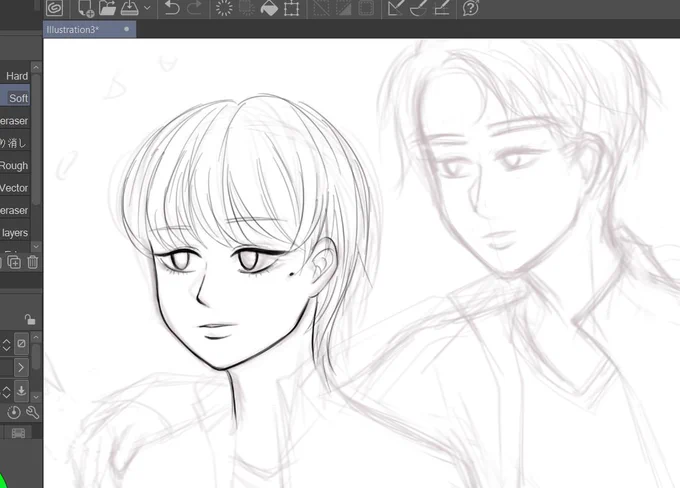Image resolution: width=680 pixels, height=488 pixels.
Task: Click the pressure dynamics download-style icon
Action: point(21,390)
